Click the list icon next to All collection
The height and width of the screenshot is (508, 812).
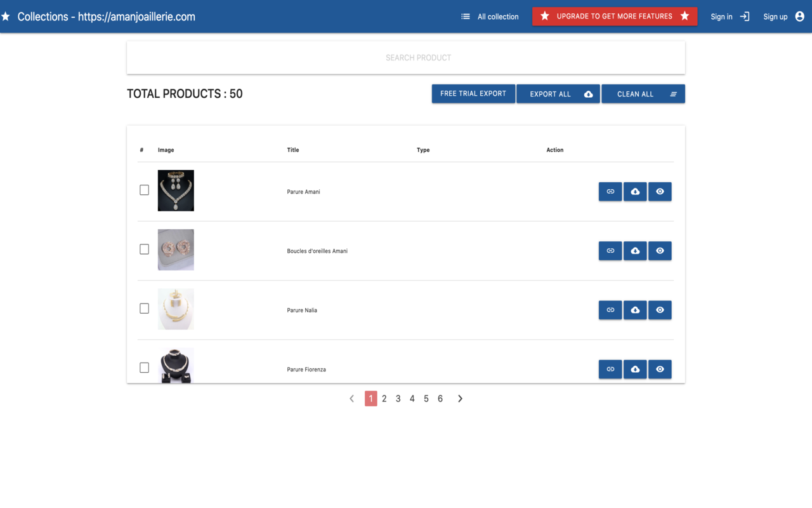coord(465,17)
